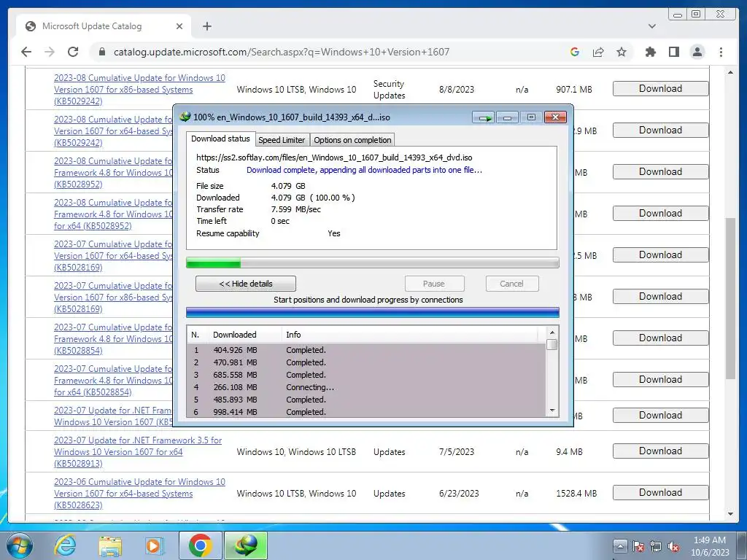Click Action Center flag tray icon

click(x=638, y=546)
